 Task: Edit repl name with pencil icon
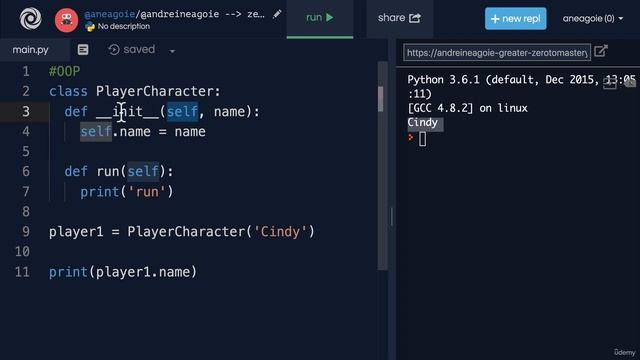[x=277, y=14]
